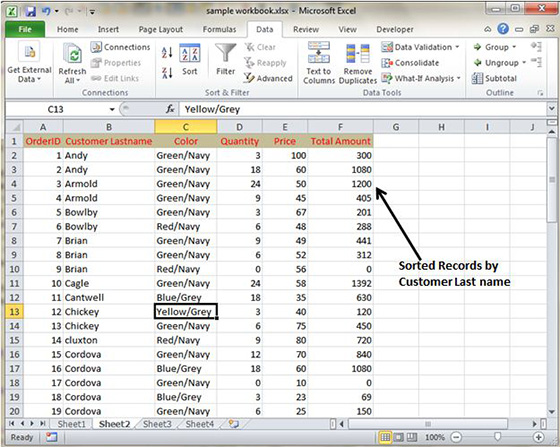Click the 100% zoom level

[x=434, y=437]
